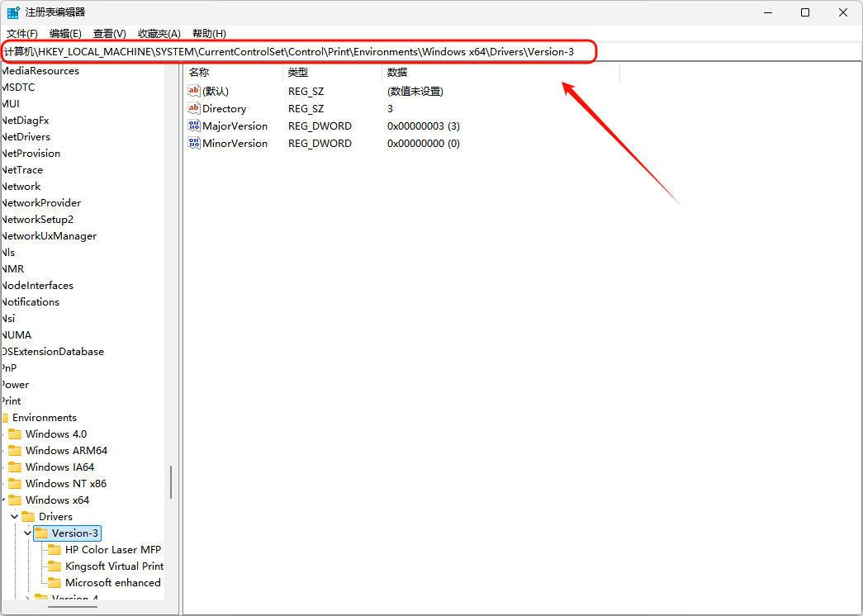Open the 文件(F) menu

tap(22, 34)
